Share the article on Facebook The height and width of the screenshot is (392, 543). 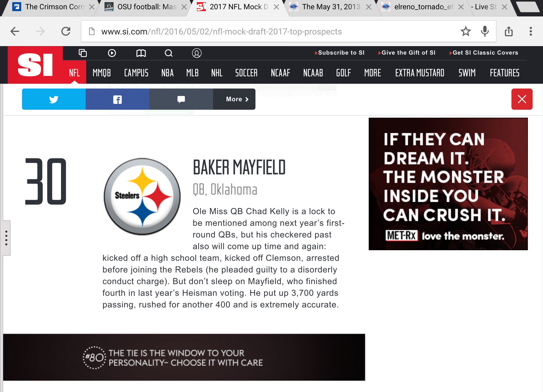point(118,99)
